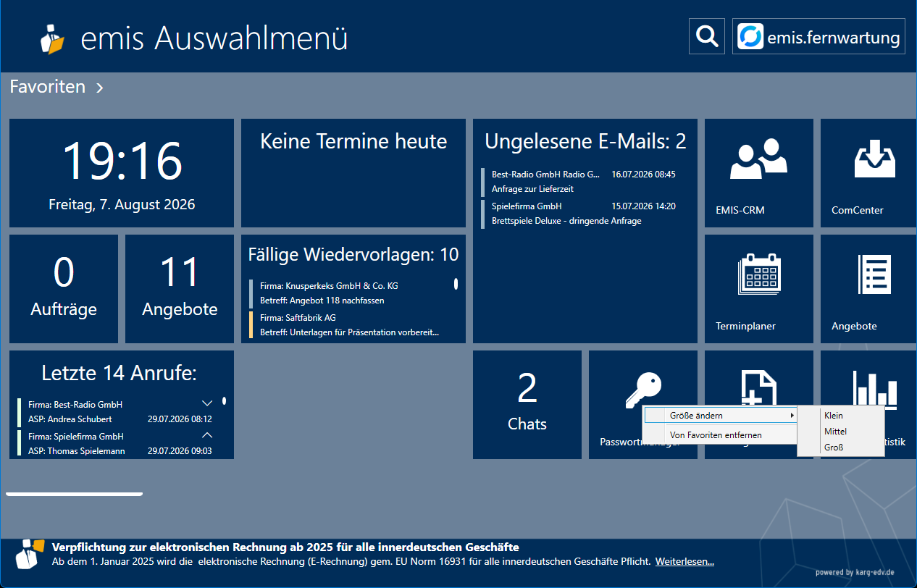
Task: Click the Größe ändern submenu arrow
Action: (792, 416)
